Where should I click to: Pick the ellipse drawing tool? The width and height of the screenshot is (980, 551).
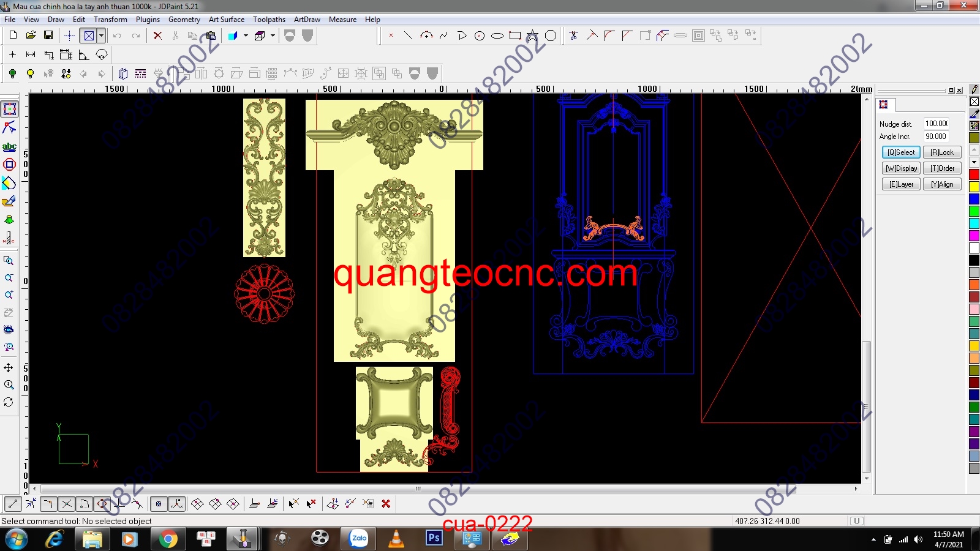coord(497,36)
